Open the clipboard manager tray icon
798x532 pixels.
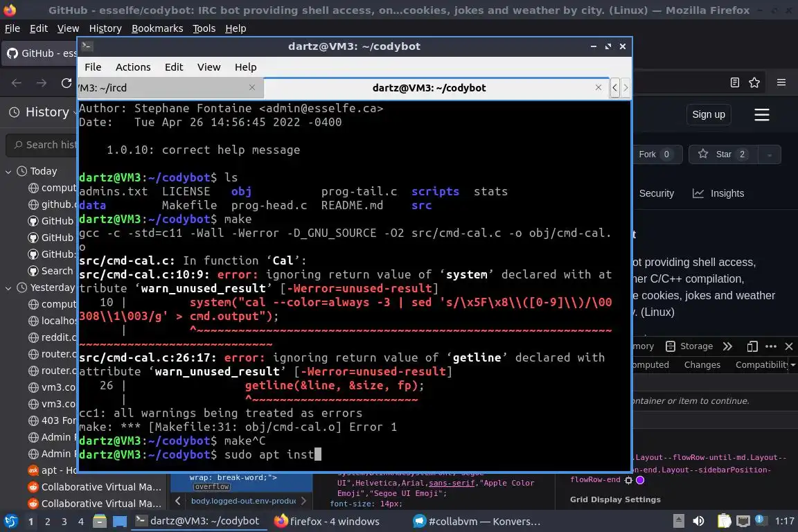click(x=724, y=522)
